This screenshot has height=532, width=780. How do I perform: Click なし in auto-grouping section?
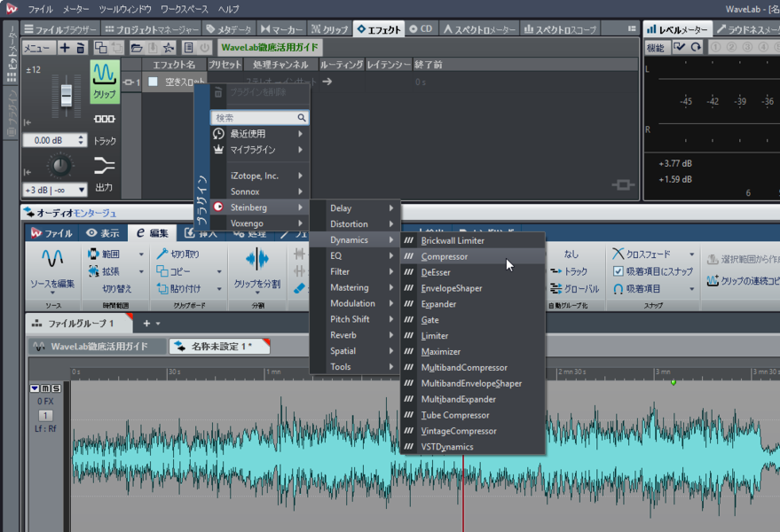571,254
